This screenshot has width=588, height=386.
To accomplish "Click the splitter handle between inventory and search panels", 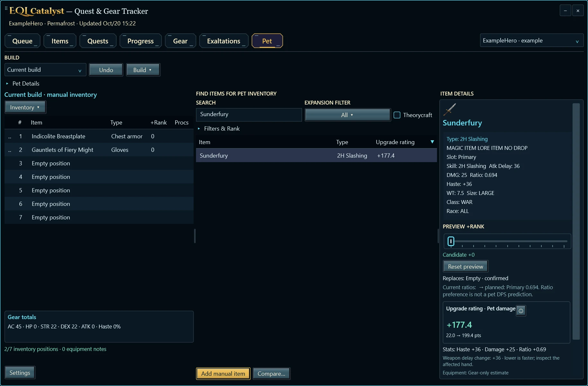I will 195,236.
